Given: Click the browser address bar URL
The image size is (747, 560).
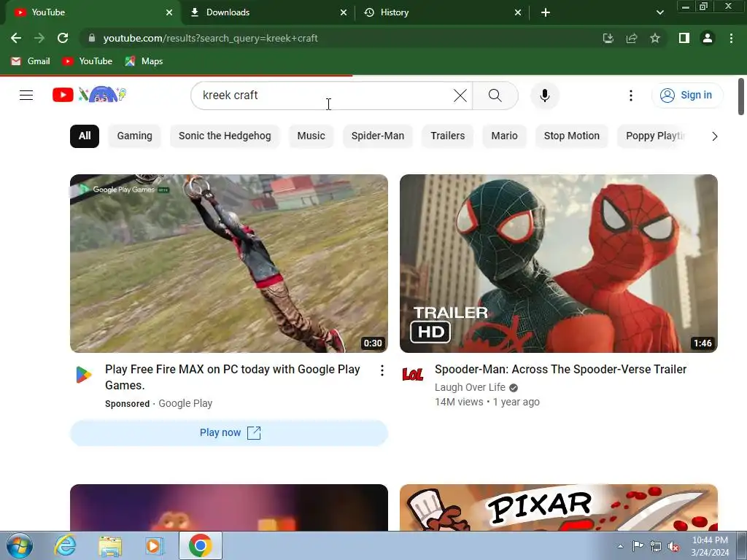Looking at the screenshot, I should (x=211, y=38).
